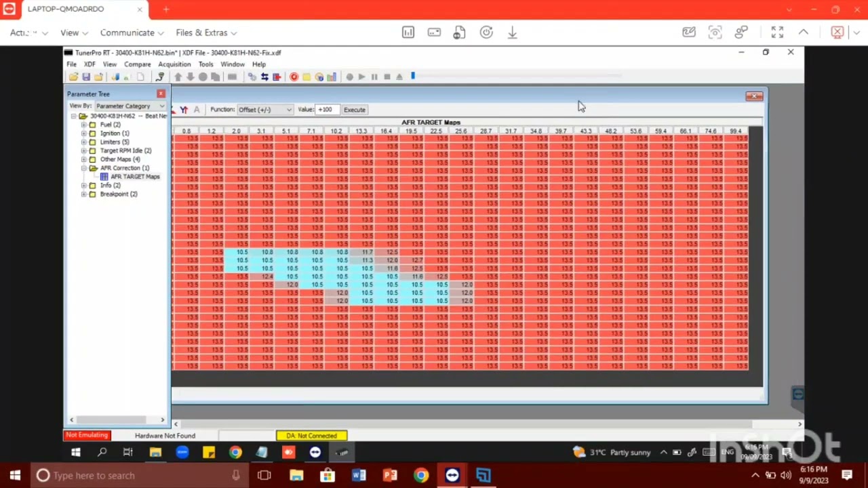This screenshot has width=868, height=488.
Task: Open the Function Offset (+/-) dropdown
Action: pos(264,110)
